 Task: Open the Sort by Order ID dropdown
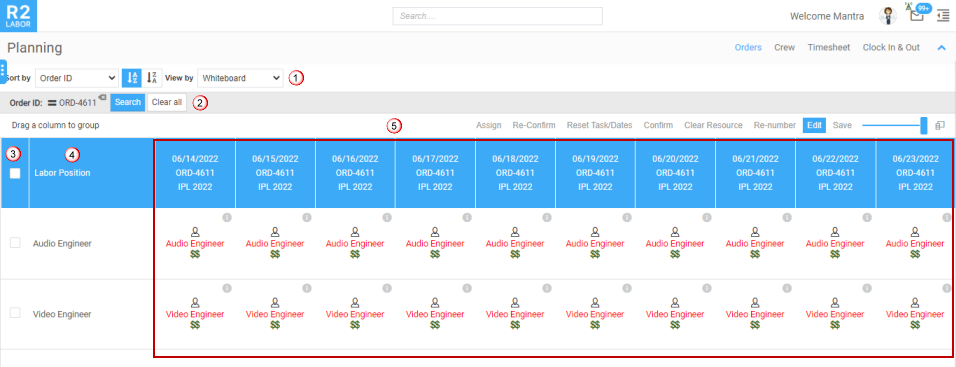click(x=77, y=78)
